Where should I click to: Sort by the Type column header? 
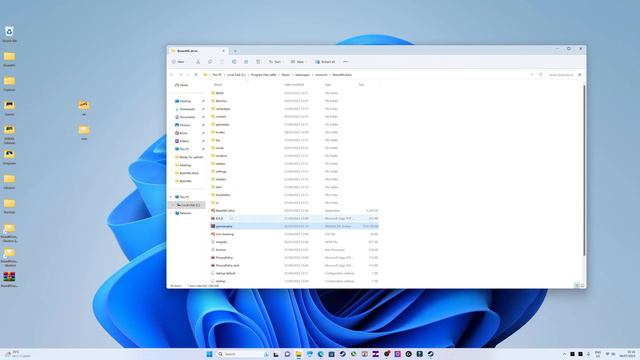(x=328, y=84)
